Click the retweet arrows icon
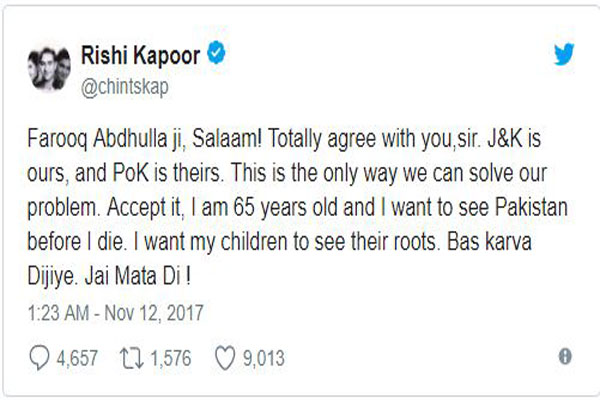Viewport: 600px width, 400px height. 132,358
